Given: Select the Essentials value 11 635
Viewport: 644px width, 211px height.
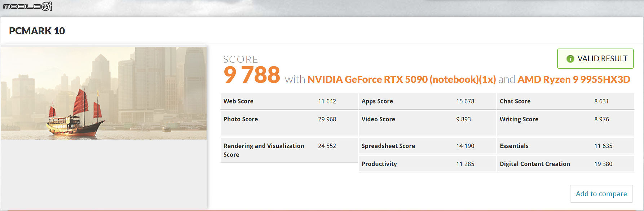Looking at the screenshot, I should 603,146.
